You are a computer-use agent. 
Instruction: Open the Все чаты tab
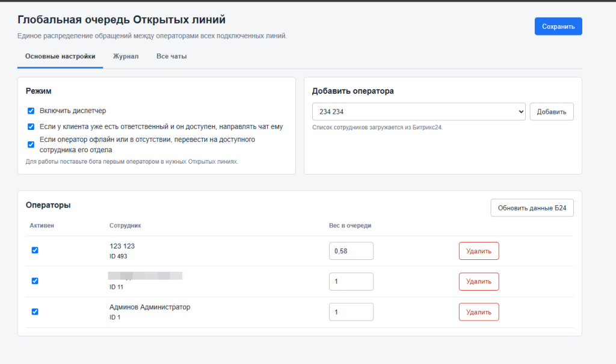[x=171, y=56]
